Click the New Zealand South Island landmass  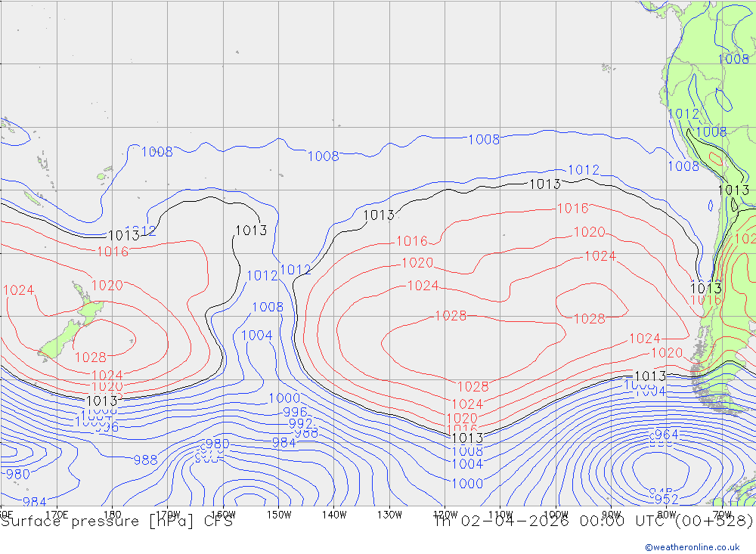coord(58,341)
